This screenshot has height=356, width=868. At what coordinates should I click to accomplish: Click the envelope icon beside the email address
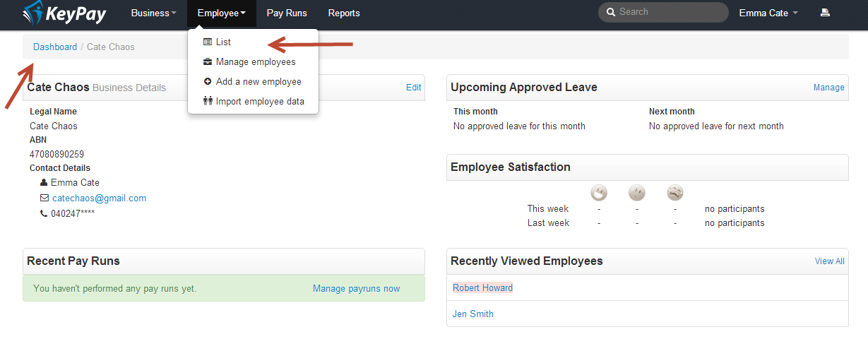point(44,198)
